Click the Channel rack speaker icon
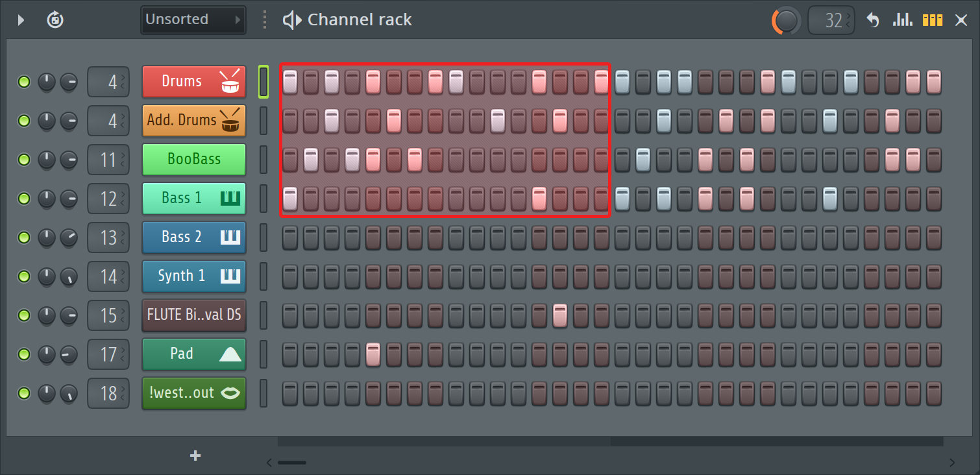 click(292, 20)
